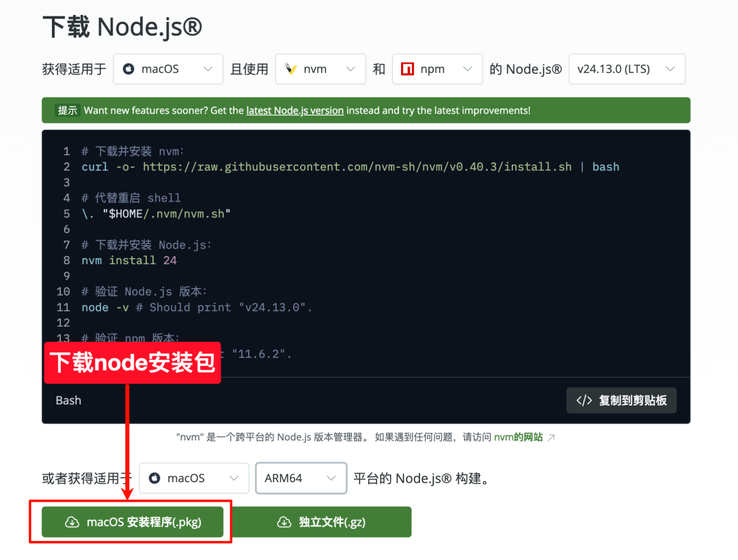
Task: Open the ARM64 architecture dropdown
Action: pos(301,478)
